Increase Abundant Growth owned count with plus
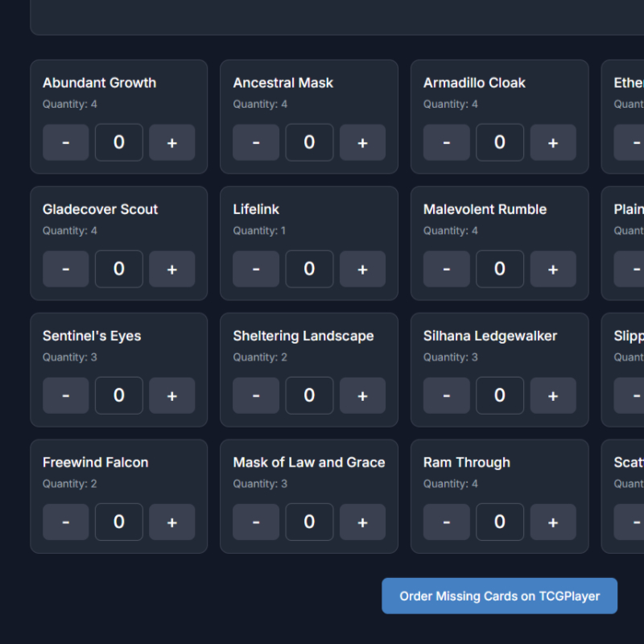The height and width of the screenshot is (644, 644). 171,142
